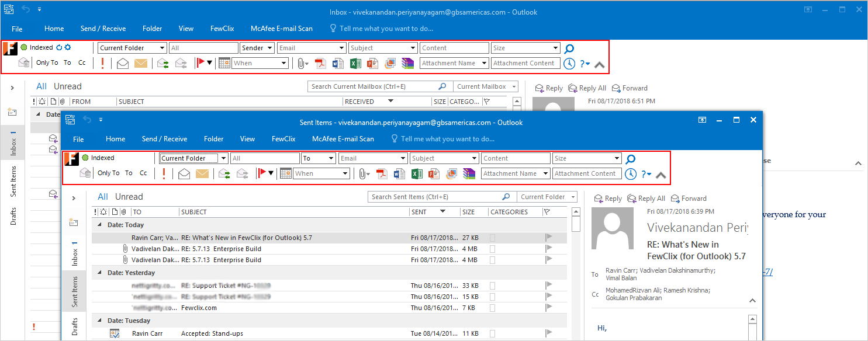Open Current Folder dropdown in Sent Items FewClix toolbar
868x341 pixels.
[223, 158]
